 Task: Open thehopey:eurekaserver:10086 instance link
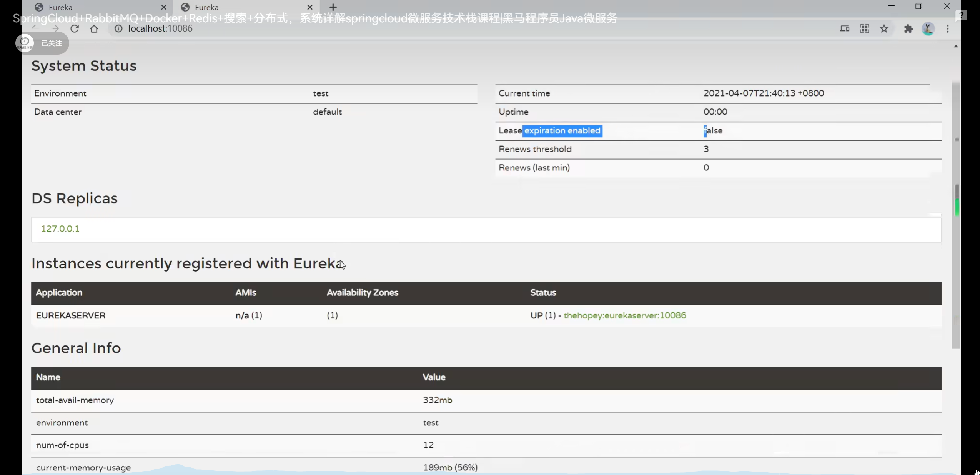(624, 315)
